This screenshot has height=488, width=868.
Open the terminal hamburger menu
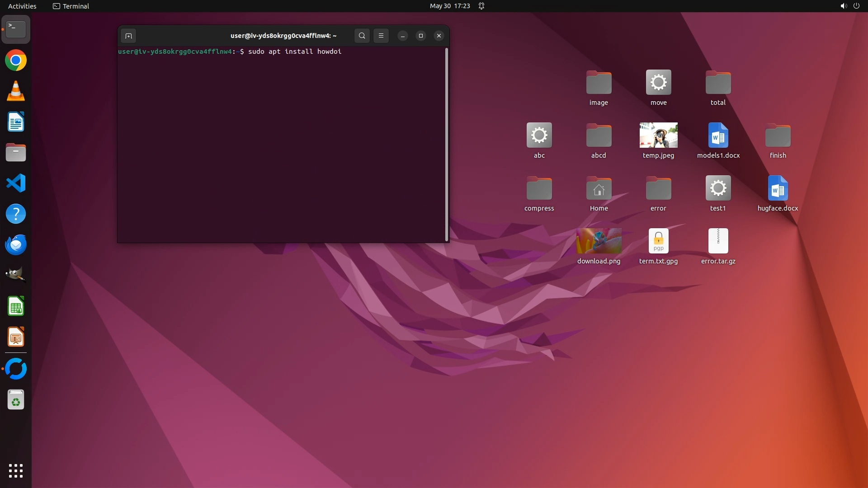(381, 36)
